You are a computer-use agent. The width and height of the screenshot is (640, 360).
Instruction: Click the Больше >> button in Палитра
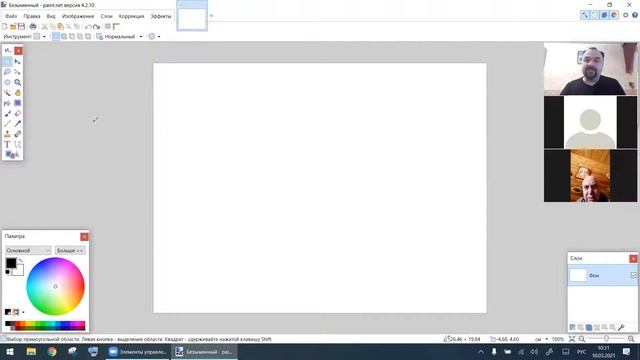(70, 250)
